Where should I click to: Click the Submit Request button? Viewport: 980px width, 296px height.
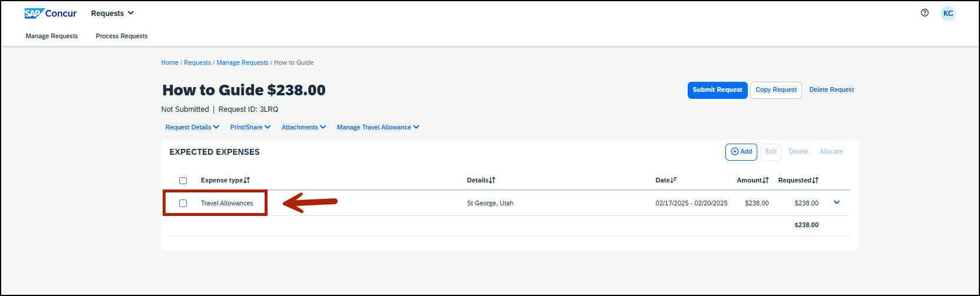point(717,90)
